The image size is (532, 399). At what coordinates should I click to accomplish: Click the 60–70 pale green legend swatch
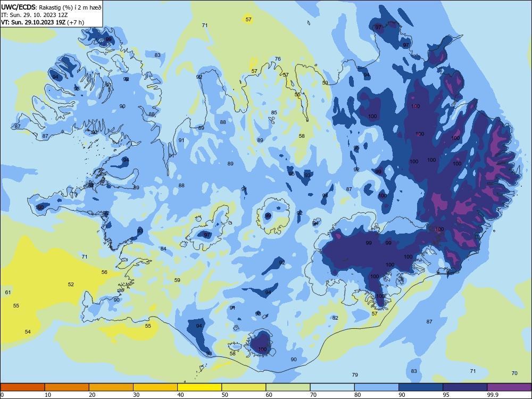point(288,387)
